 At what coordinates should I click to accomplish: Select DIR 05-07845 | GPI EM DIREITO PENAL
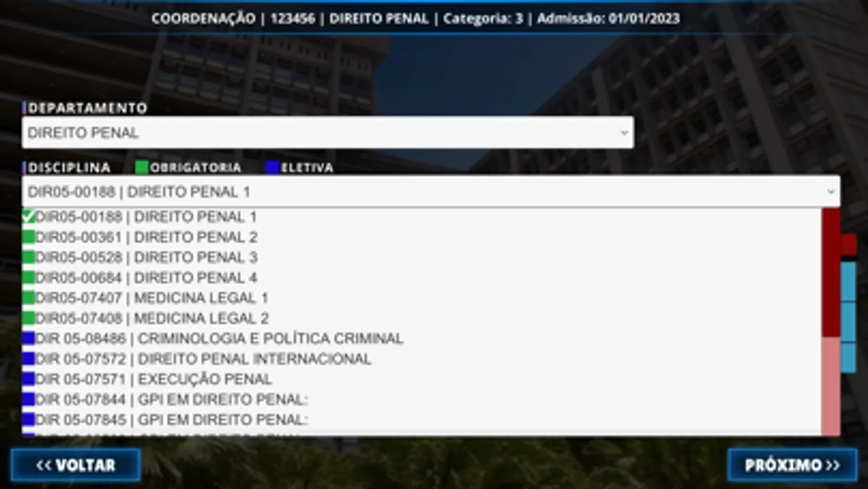coord(421,419)
